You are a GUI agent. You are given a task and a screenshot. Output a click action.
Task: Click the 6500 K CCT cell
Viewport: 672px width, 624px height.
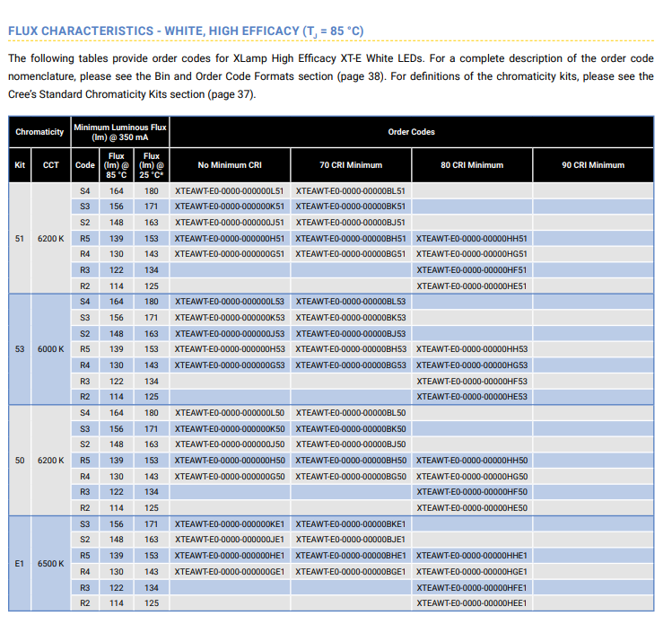[x=50, y=564]
